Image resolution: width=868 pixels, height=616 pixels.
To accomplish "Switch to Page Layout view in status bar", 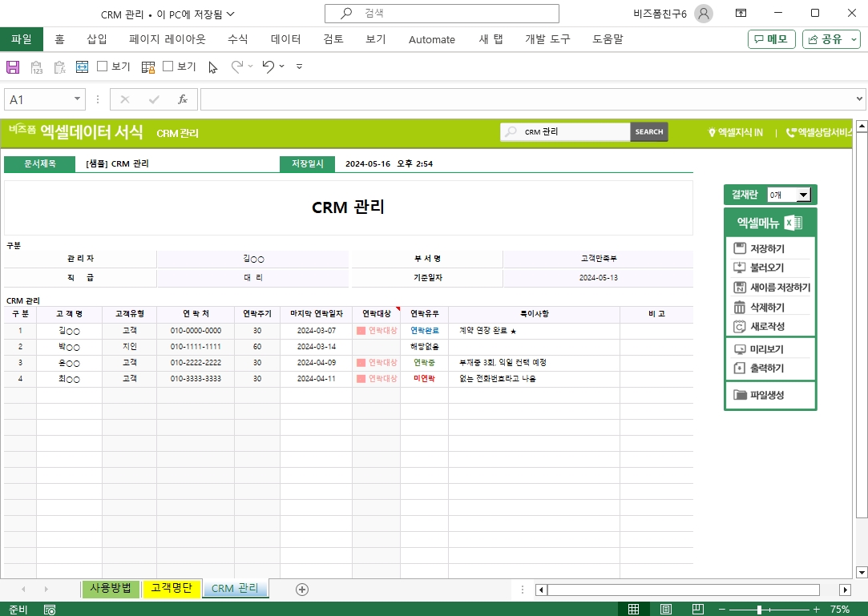I will (665, 610).
